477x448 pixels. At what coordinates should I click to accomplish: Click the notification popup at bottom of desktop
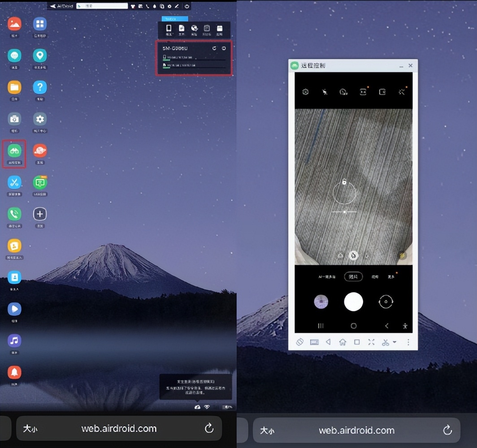pyautogui.click(x=195, y=387)
